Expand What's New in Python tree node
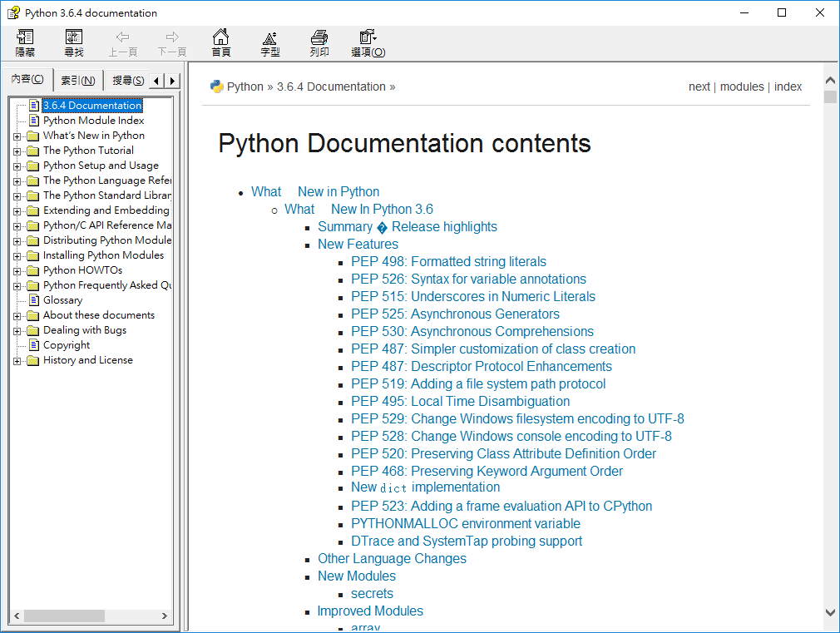840x633 pixels. 17,136
